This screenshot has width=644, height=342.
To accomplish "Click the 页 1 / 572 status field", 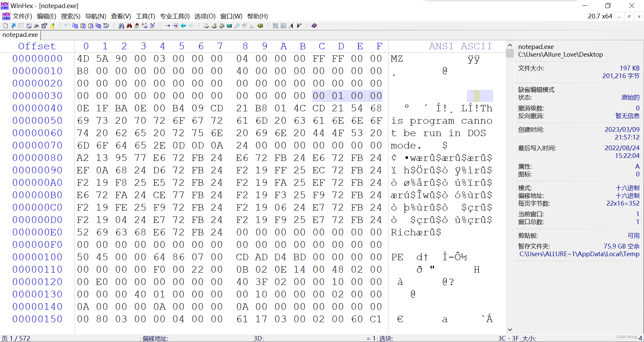I will tap(16, 338).
